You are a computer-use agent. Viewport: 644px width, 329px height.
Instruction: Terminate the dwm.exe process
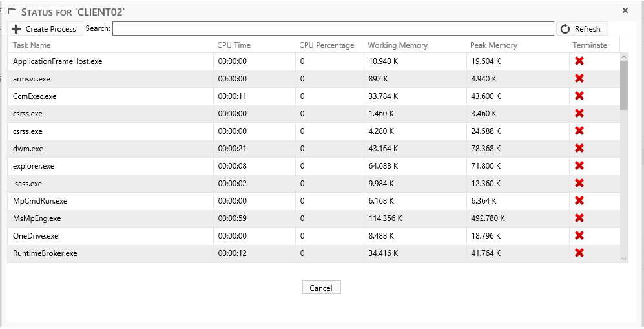tap(579, 149)
